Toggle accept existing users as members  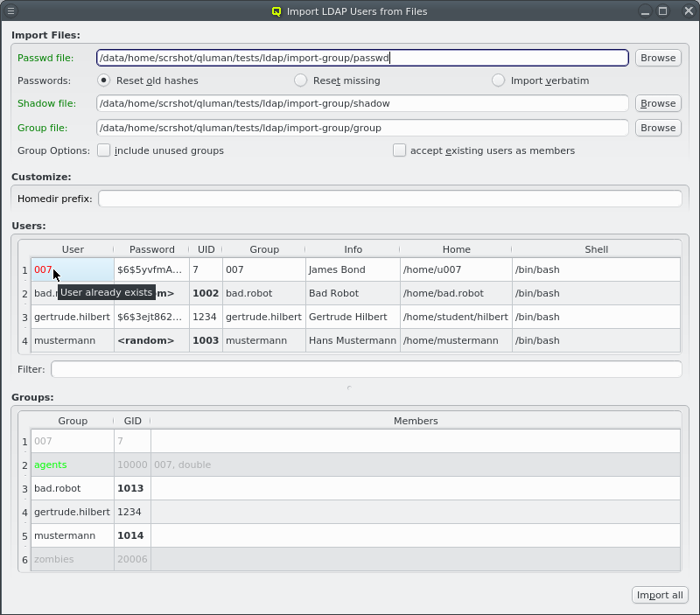coord(400,150)
